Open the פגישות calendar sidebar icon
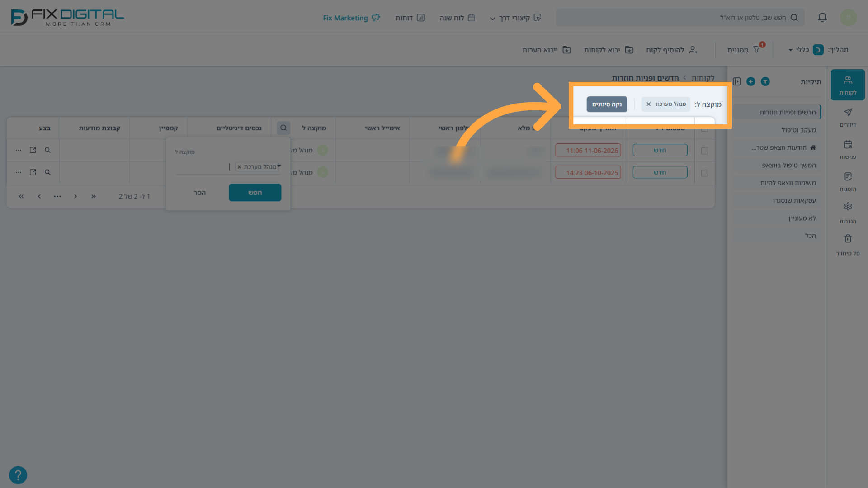This screenshot has height=488, width=868. click(848, 149)
